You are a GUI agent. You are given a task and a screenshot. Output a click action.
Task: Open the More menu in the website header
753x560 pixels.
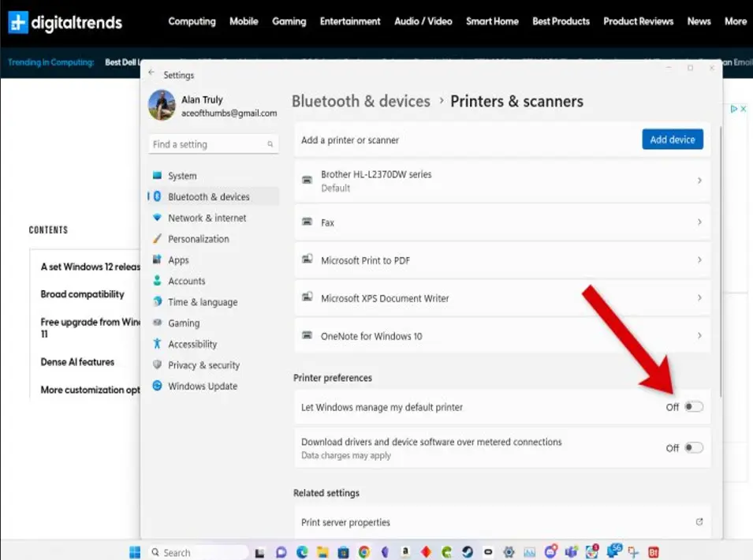point(736,21)
